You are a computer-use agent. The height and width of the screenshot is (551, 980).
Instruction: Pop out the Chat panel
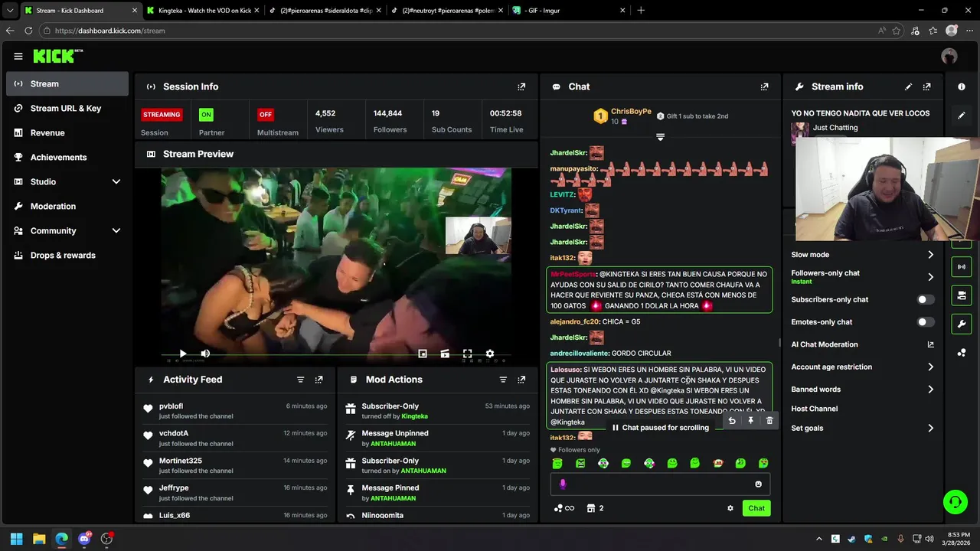[764, 86]
